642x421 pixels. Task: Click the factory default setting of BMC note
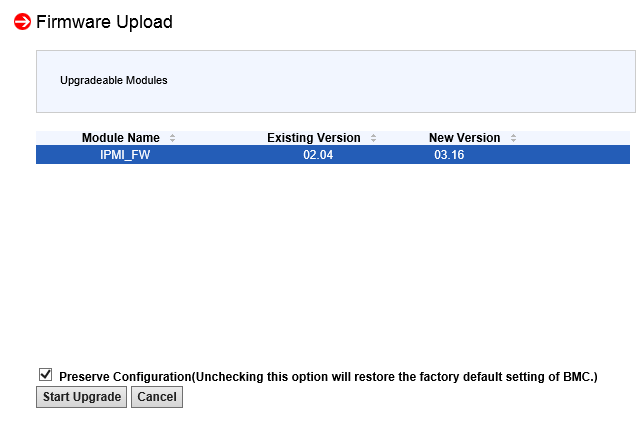(395, 377)
